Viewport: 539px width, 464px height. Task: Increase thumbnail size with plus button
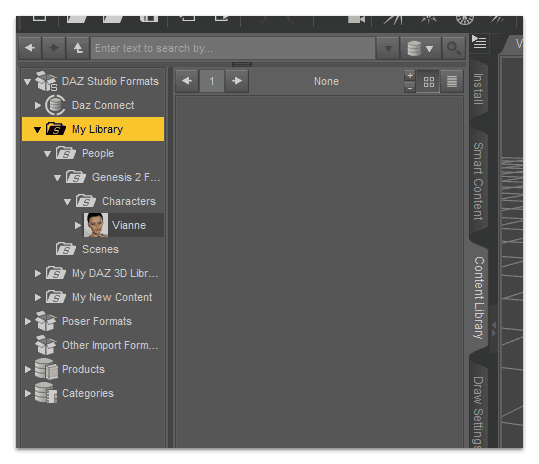click(x=410, y=76)
